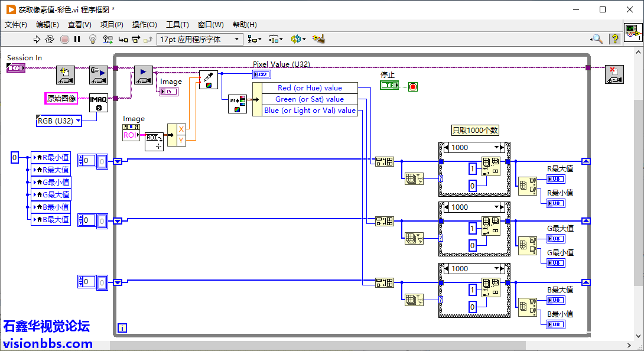644x351 pixels.
Task: Click the loop stop condition terminal
Action: 413,87
